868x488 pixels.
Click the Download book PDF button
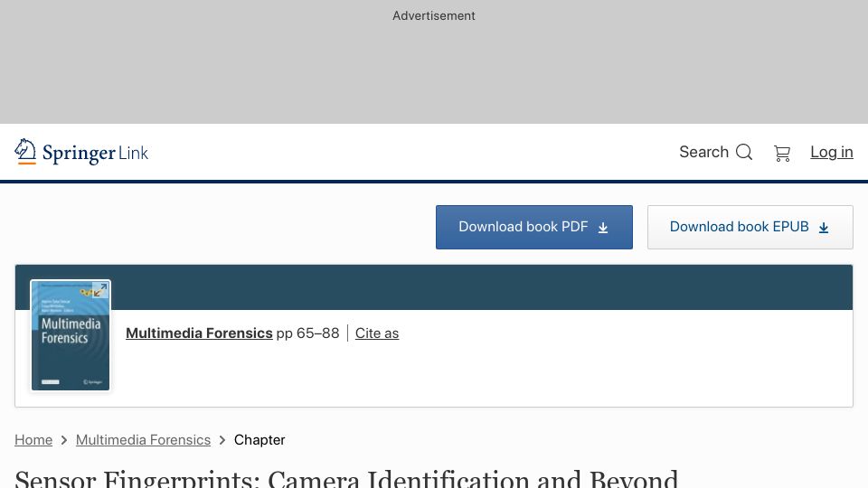(534, 227)
